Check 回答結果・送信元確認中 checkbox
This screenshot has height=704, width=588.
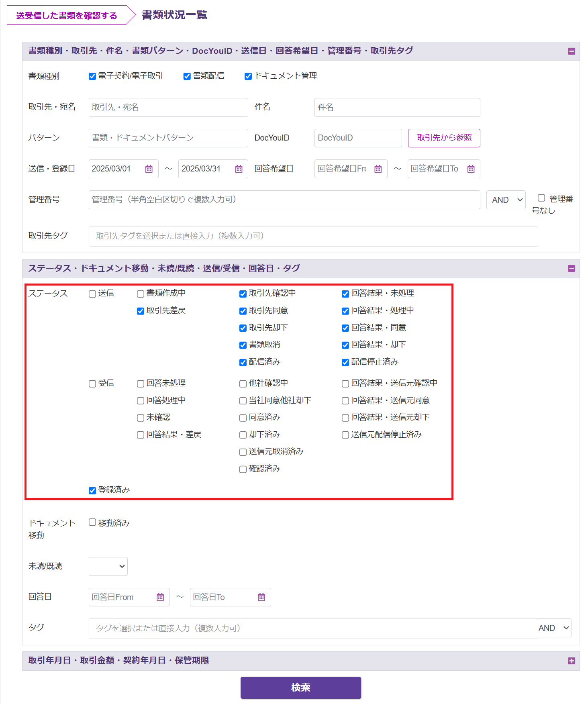tap(345, 384)
